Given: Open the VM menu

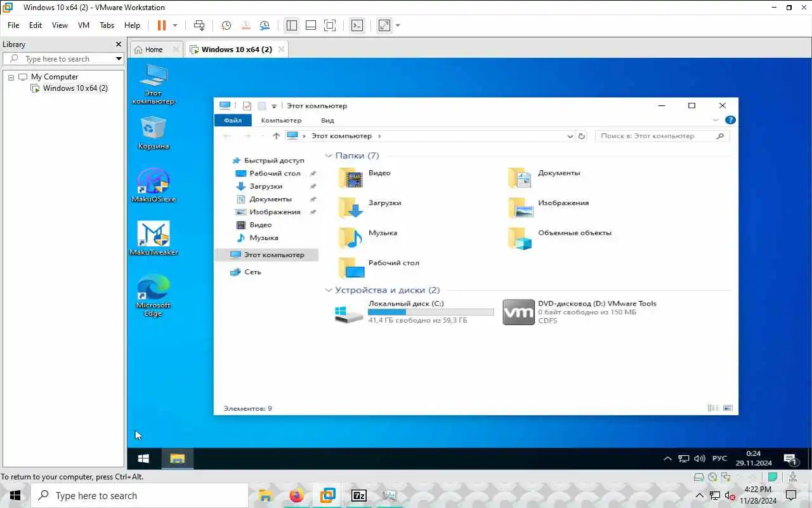Looking at the screenshot, I should click(84, 25).
